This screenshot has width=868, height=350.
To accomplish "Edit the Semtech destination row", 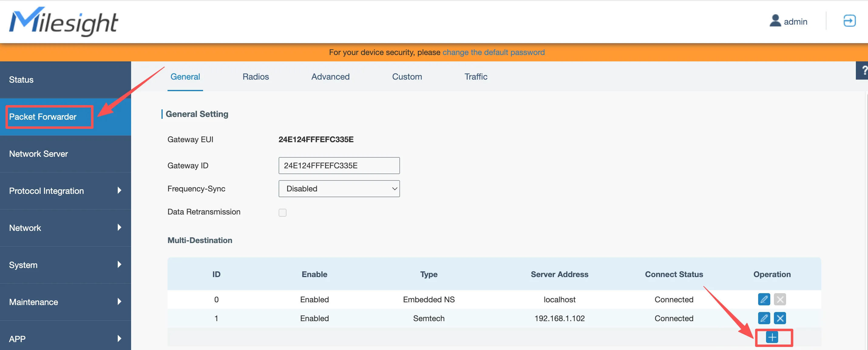I will [764, 318].
